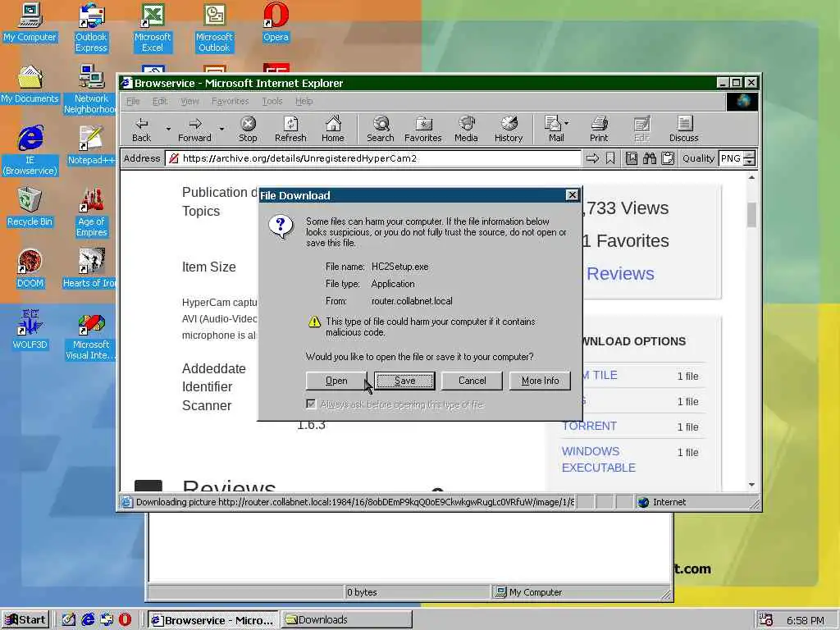Open the My Documents desktop folder
This screenshot has width=840, height=630.
click(30, 84)
